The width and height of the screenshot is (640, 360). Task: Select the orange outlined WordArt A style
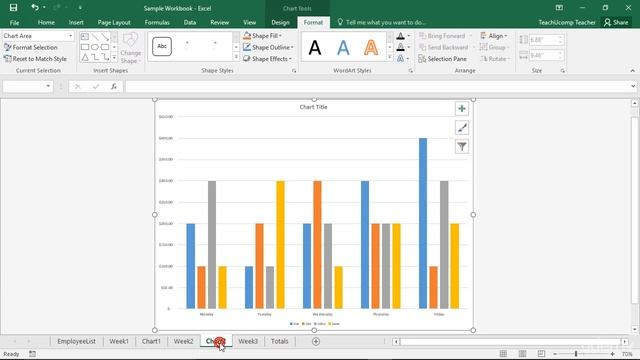371,48
